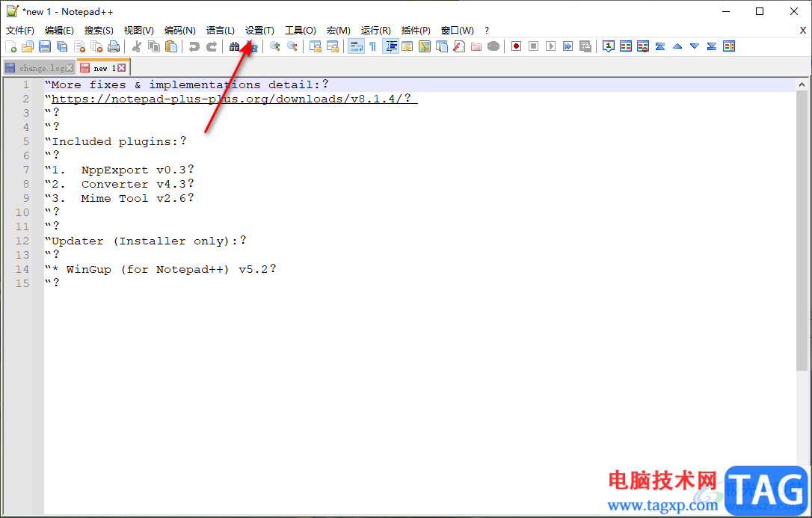Open the 搜索(S) menu
The image size is (812, 518).
(99, 31)
